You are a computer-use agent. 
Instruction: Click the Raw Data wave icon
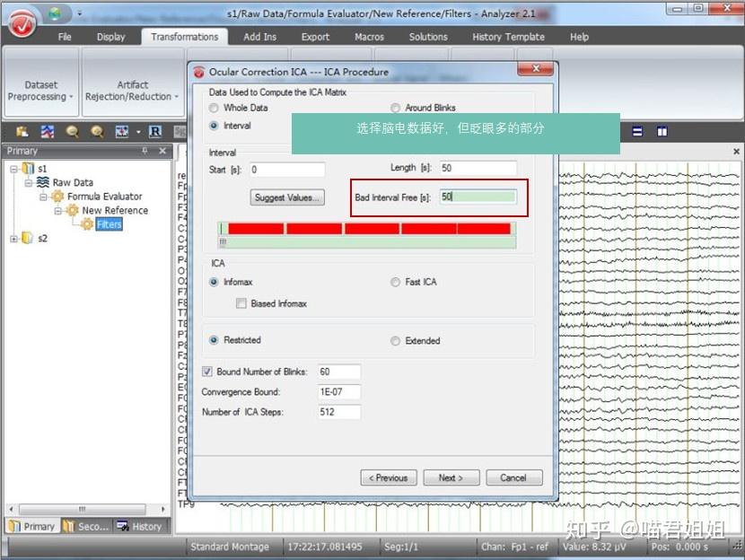coord(43,182)
